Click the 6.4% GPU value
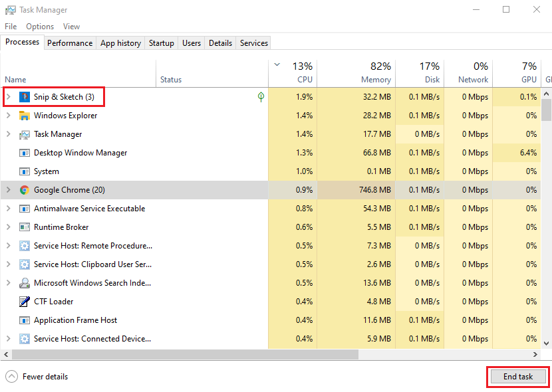Viewport: 552px width, 392px height. click(528, 153)
